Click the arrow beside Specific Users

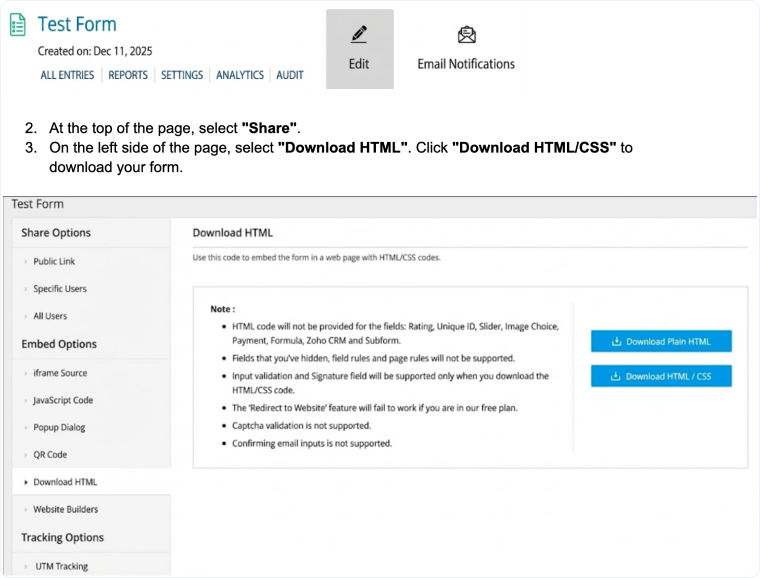pyautogui.click(x=26, y=289)
